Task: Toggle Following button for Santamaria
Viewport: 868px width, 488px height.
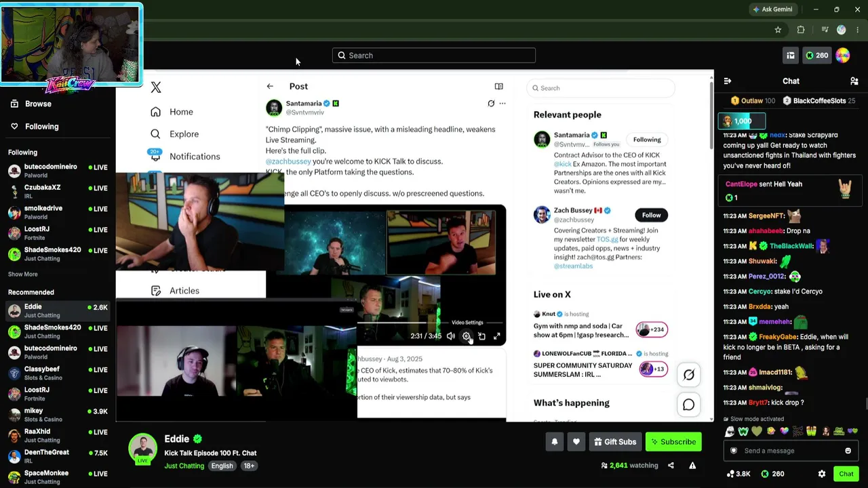Action: pos(647,140)
